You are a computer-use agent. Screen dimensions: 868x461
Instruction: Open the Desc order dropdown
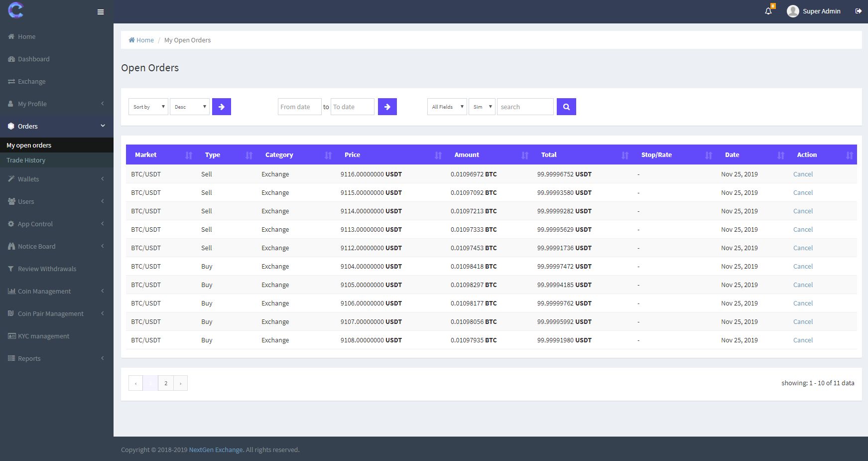[190, 107]
